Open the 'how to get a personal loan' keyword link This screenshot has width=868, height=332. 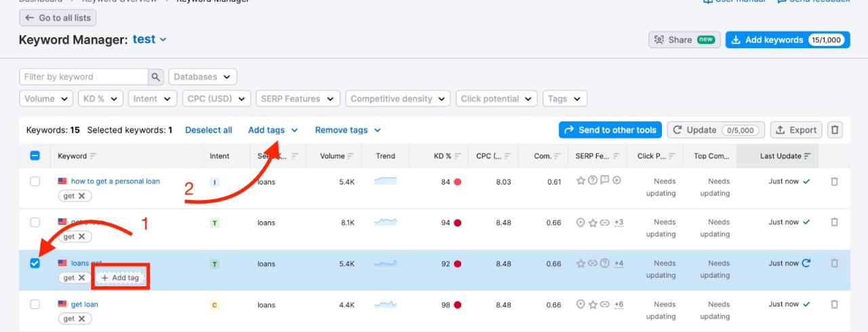115,181
